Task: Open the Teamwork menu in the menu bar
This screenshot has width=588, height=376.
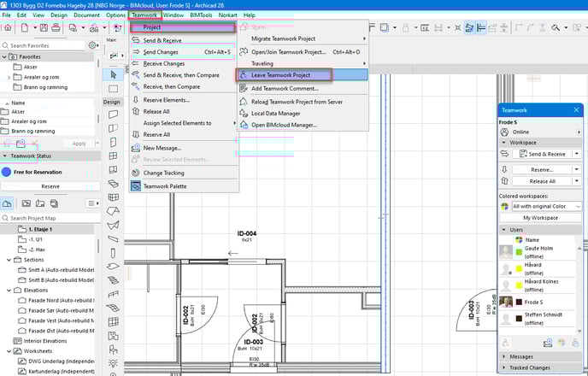Action: [144, 15]
